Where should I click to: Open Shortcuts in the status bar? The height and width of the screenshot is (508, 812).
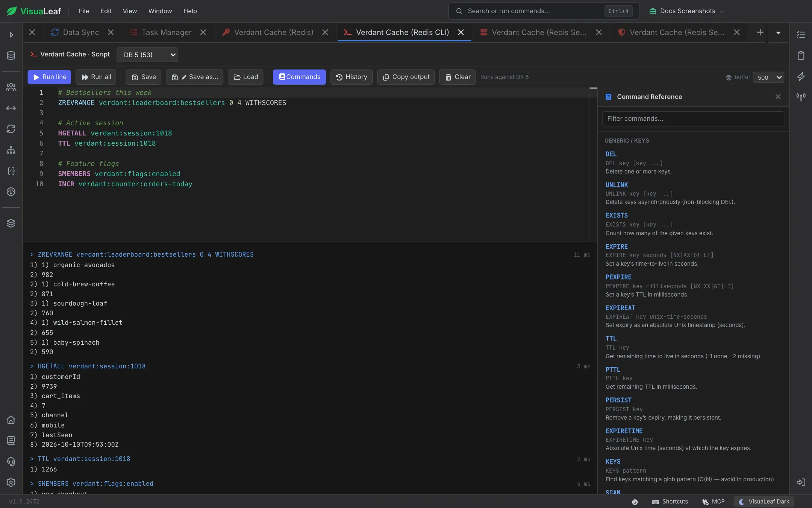click(x=670, y=502)
